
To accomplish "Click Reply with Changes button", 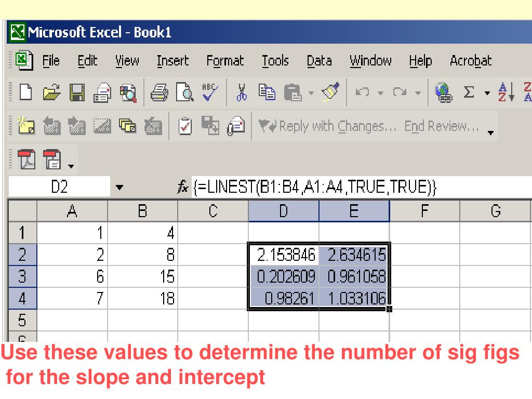I will click(x=327, y=126).
